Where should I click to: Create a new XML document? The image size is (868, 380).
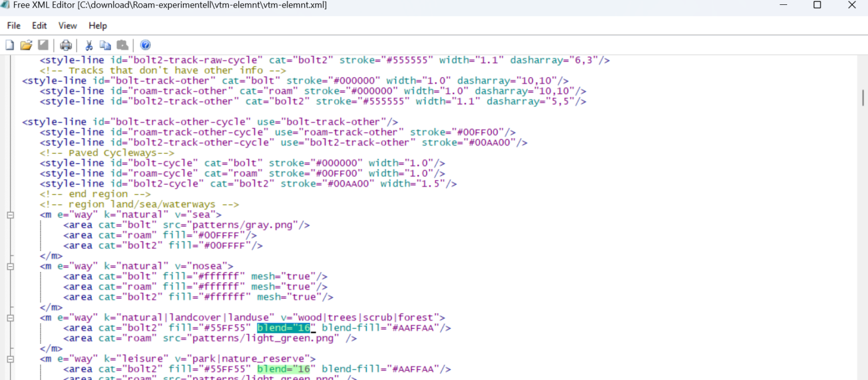(10, 45)
